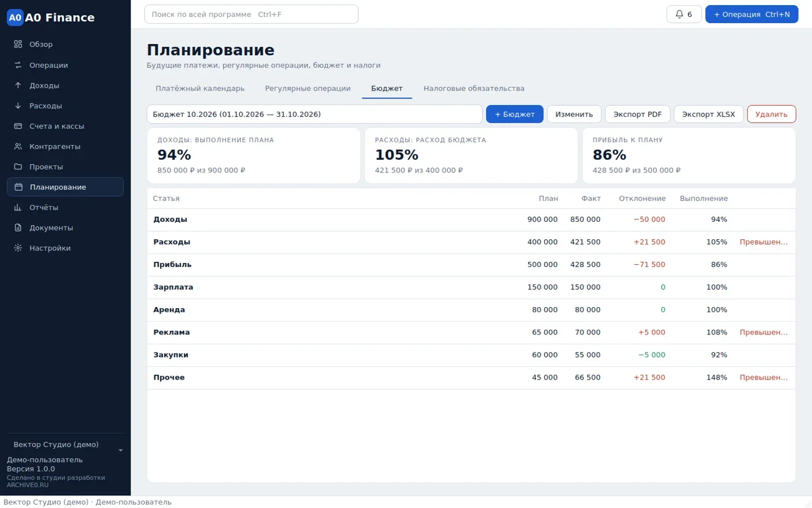Export budget with Экспорт XLSX

(x=709, y=114)
